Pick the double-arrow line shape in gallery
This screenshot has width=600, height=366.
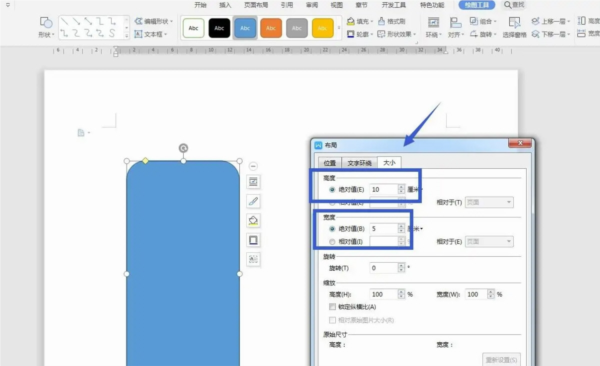pyautogui.click(x=88, y=21)
